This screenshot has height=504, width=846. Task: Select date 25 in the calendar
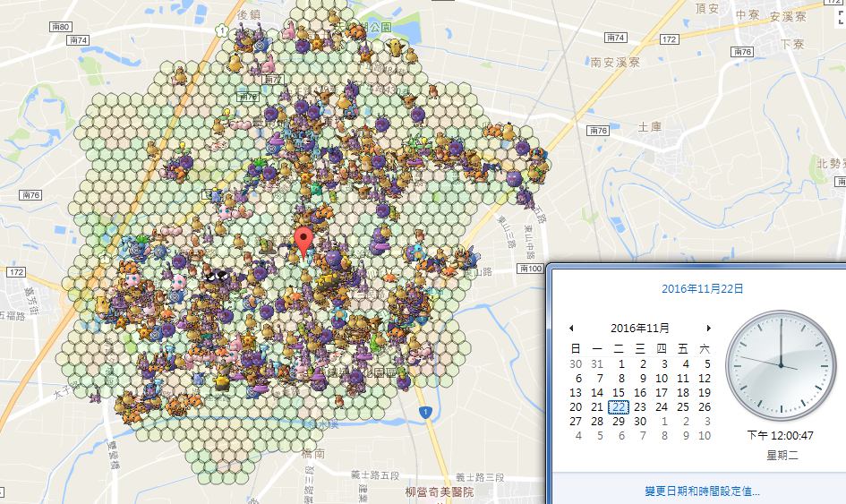click(683, 406)
